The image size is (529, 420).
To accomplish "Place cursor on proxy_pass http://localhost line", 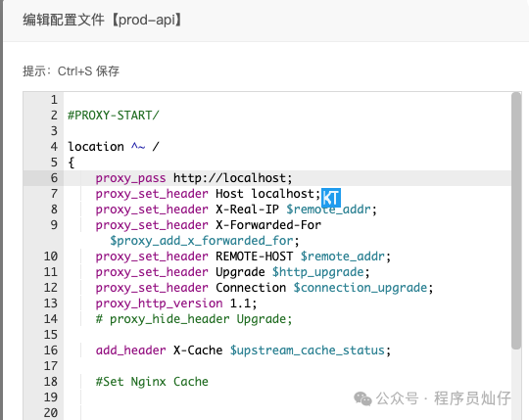I will (x=194, y=178).
